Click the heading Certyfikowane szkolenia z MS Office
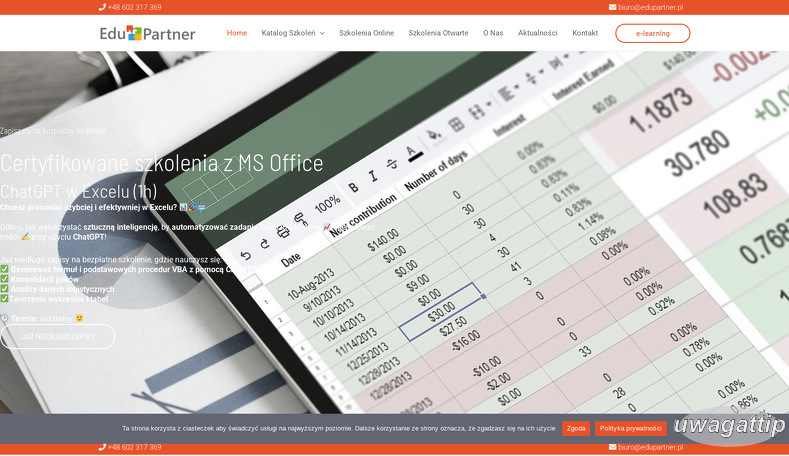Viewport: 789px width, 456px height. 162,163
